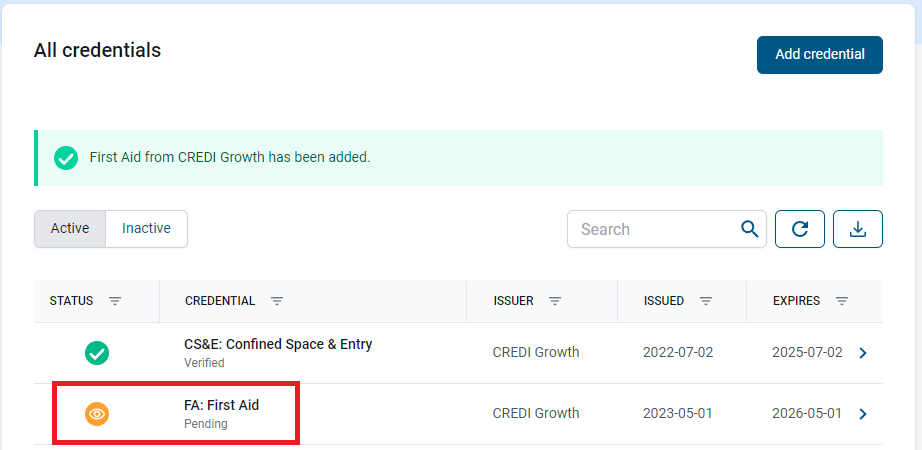922x450 pixels.
Task: Open the Issued column filter
Action: point(706,301)
